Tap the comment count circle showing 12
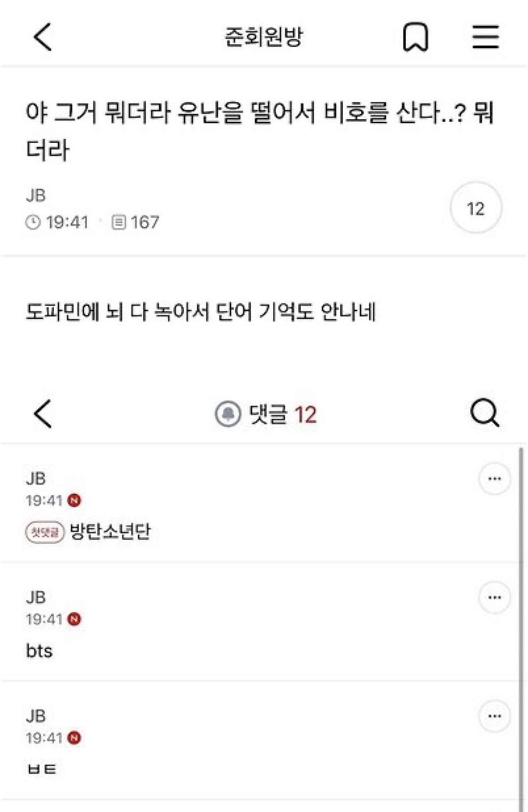Image resolution: width=528 pixels, height=812 pixels. pyautogui.click(x=475, y=208)
